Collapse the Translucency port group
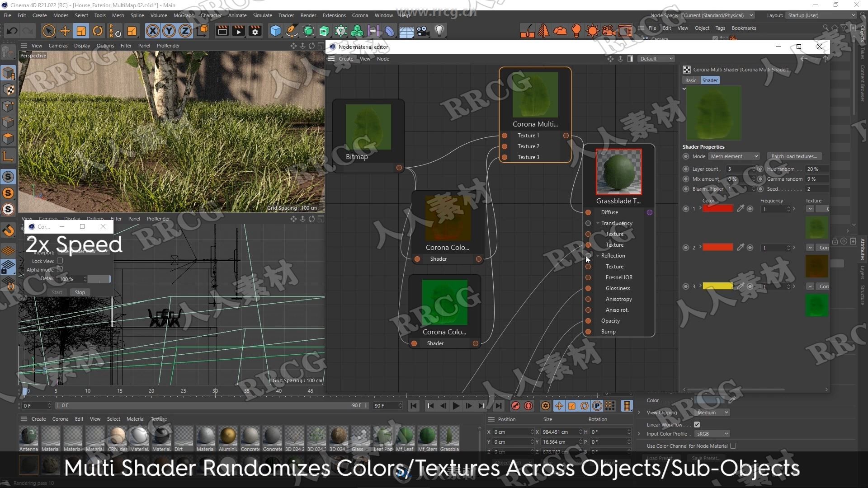 point(598,223)
